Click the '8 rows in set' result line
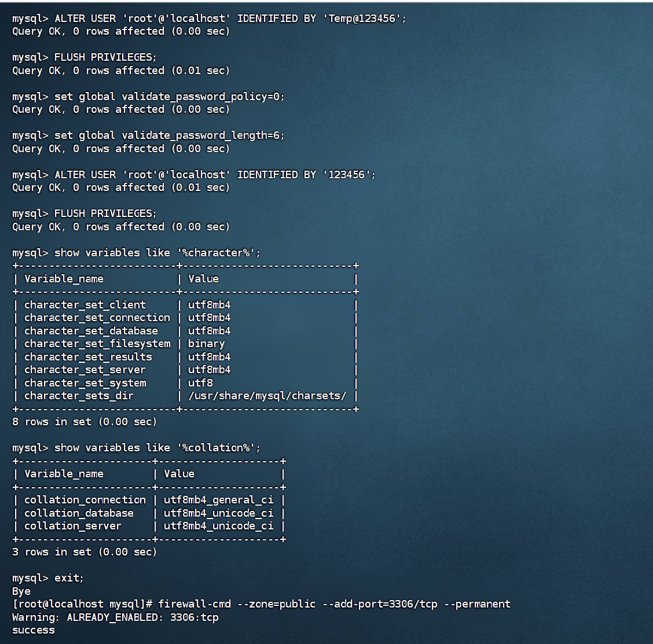Screen dimensions: 653x644 84,422
